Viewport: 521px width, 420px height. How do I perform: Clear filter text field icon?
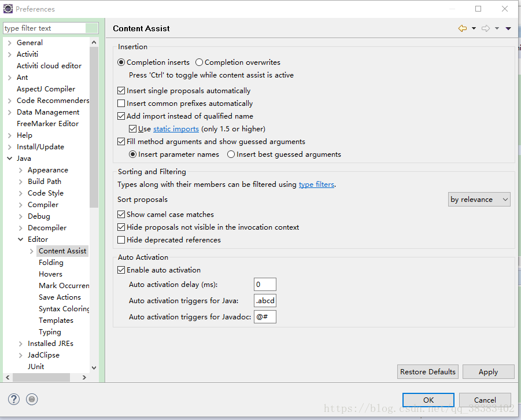(92, 28)
